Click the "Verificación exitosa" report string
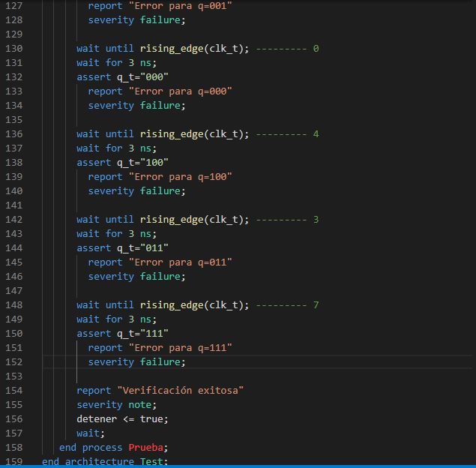 pos(180,391)
